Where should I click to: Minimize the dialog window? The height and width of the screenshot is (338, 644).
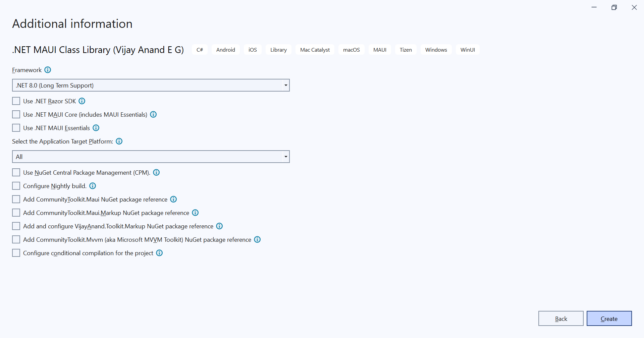[594, 7]
